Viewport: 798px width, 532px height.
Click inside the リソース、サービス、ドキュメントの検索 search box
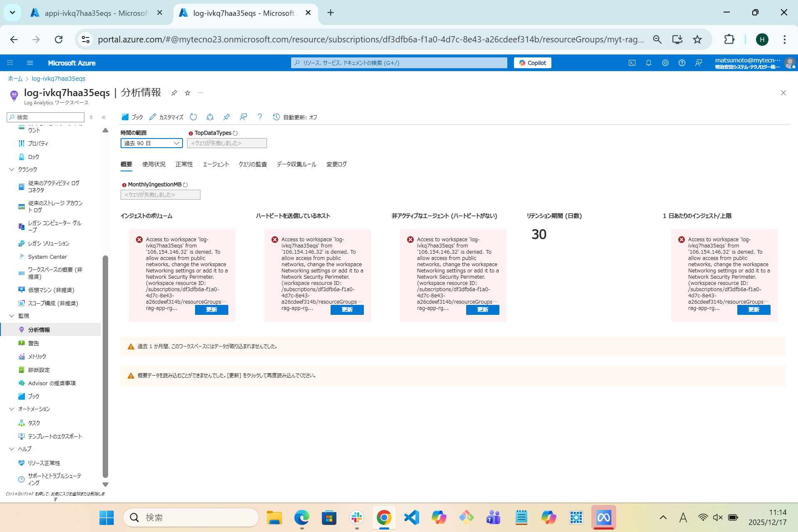tap(399, 63)
